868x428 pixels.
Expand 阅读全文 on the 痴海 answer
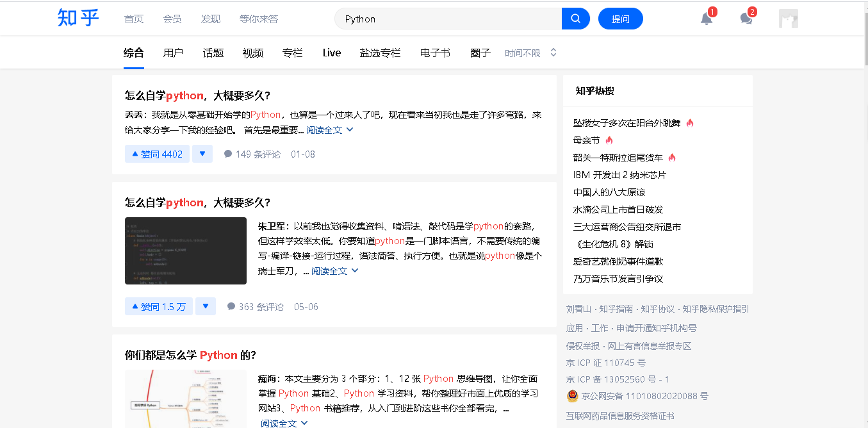[x=284, y=423]
